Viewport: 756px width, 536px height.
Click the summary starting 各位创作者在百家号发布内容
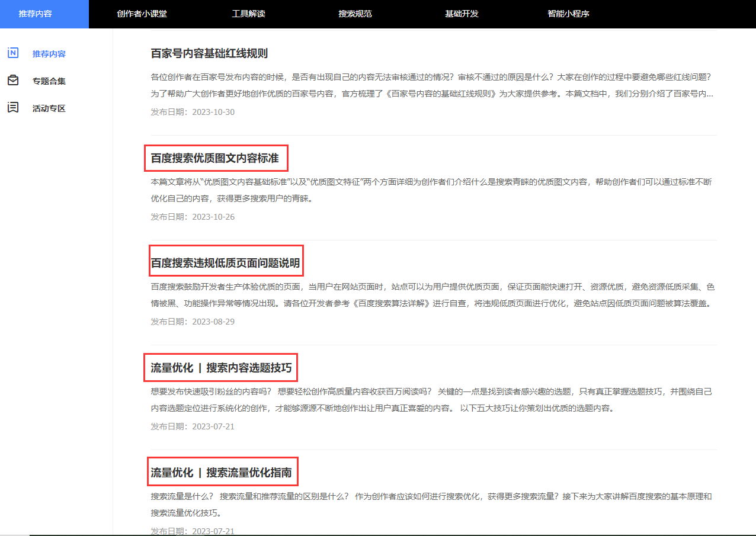pos(433,85)
